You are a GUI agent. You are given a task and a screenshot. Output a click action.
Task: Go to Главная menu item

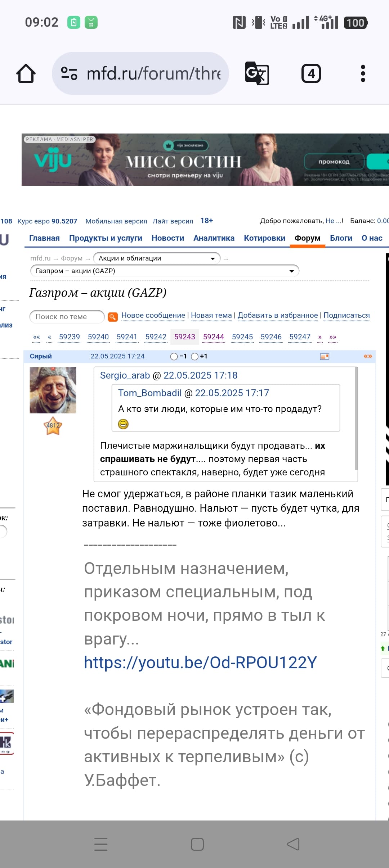[44, 238]
